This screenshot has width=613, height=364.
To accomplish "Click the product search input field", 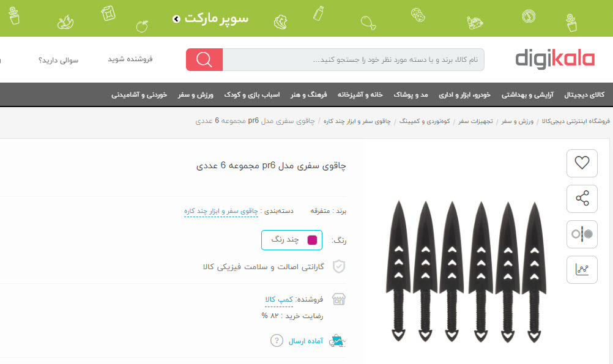I will point(354,59).
